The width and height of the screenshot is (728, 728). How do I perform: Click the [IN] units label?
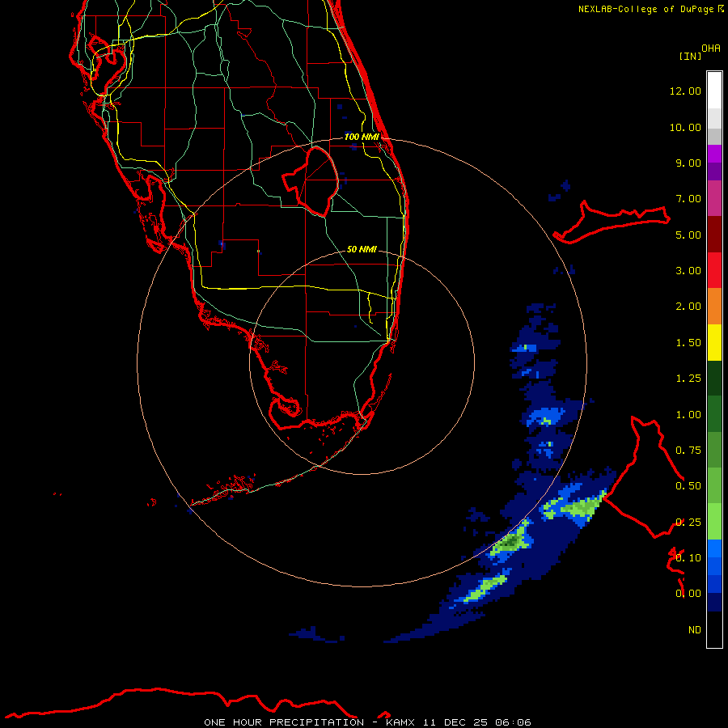click(691, 56)
